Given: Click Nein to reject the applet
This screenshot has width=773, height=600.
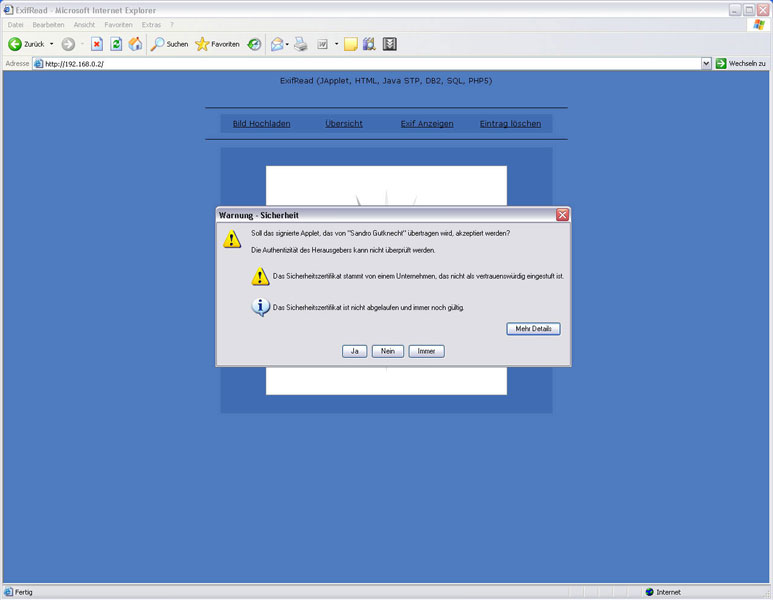Looking at the screenshot, I should 387,351.
